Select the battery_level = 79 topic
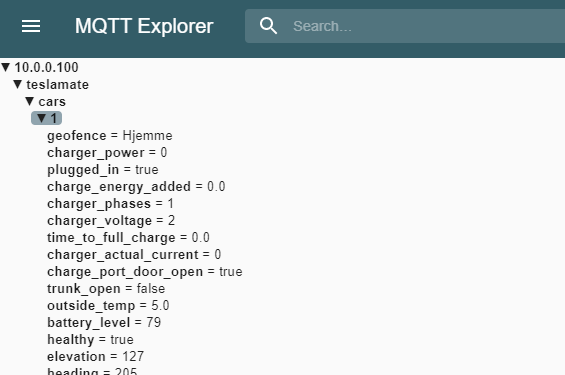Viewport: 565px width, 375px height. coord(104,322)
